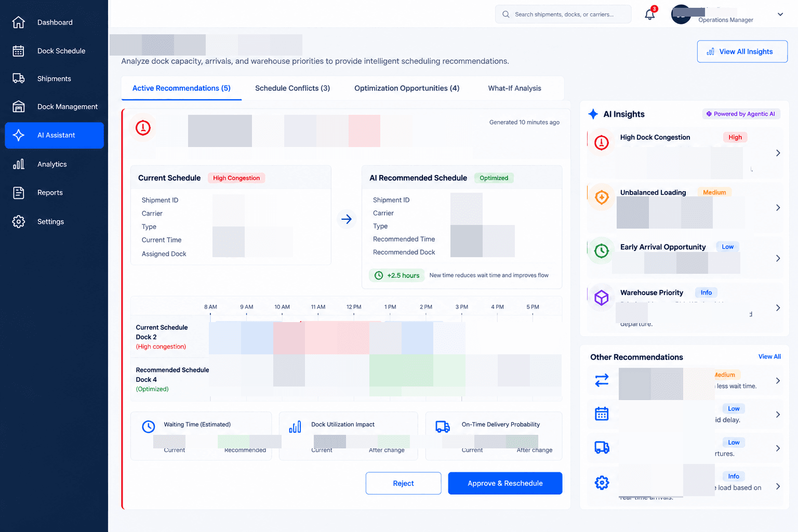The height and width of the screenshot is (532, 798).
Task: Open Optimization Opportunities (4) tab
Action: (x=407, y=88)
